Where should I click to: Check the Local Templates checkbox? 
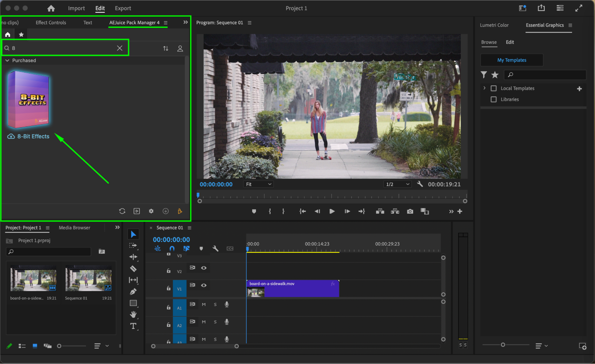point(494,88)
